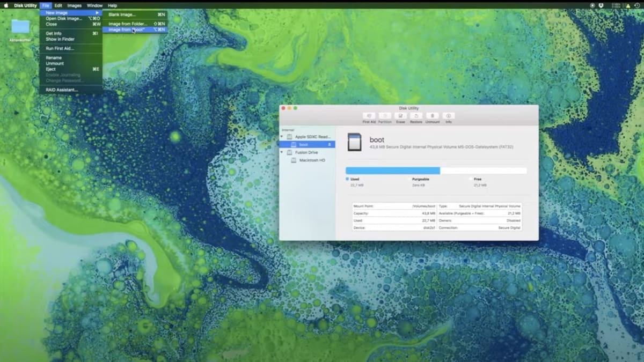Click the /Volumes/boot mount point value

tap(423, 206)
